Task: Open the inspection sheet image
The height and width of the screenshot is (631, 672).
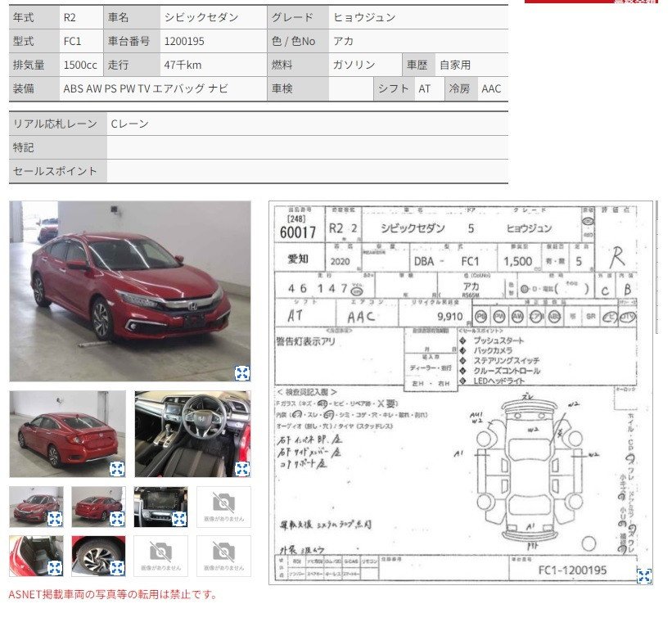Action: click(461, 392)
